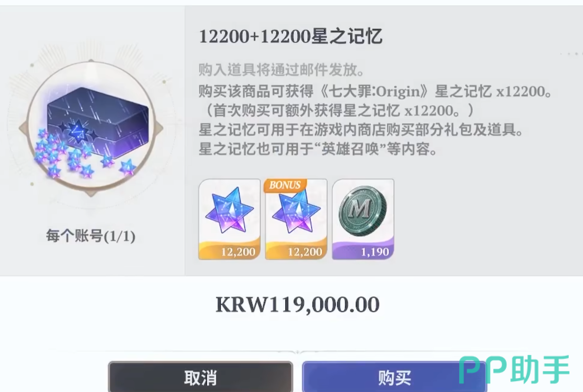The width and height of the screenshot is (583, 392).
Task: Click the PP助手 watermark logo
Action: (x=514, y=369)
